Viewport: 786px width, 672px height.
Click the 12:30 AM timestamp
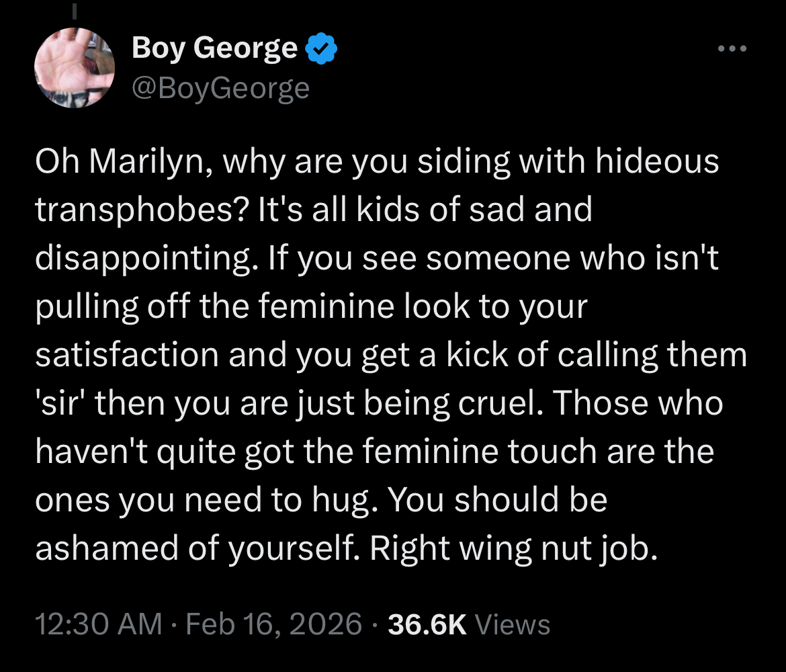[x=99, y=624]
